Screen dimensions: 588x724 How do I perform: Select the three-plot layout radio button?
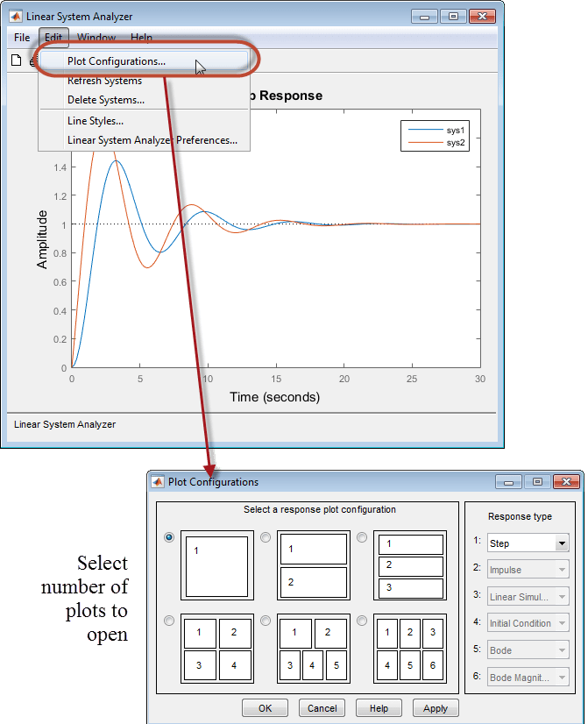point(362,537)
